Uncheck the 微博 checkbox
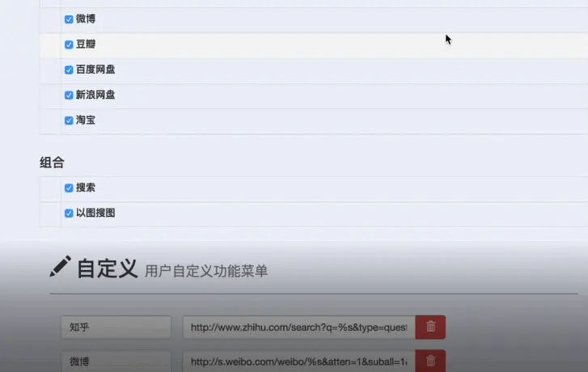 (69, 19)
